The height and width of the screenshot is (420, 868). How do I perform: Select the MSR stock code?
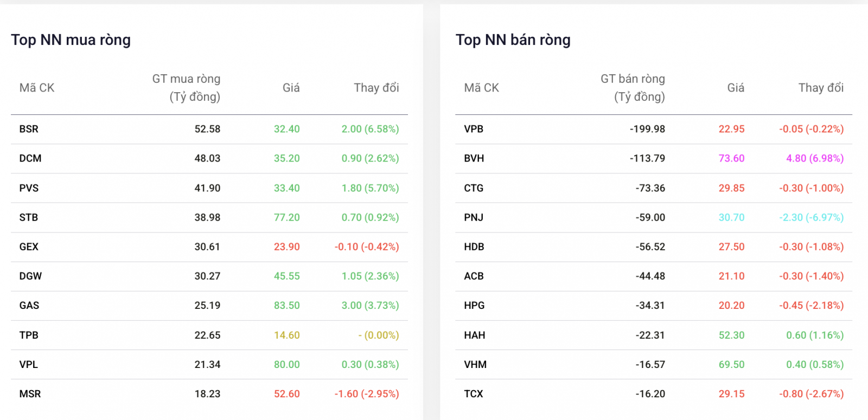pyautogui.click(x=30, y=394)
